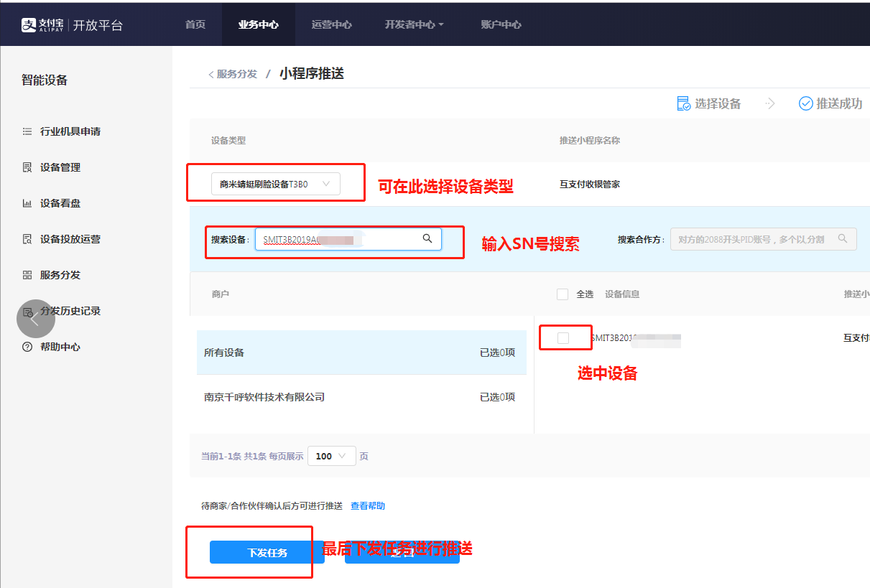Click the 商户 column header

click(x=221, y=294)
